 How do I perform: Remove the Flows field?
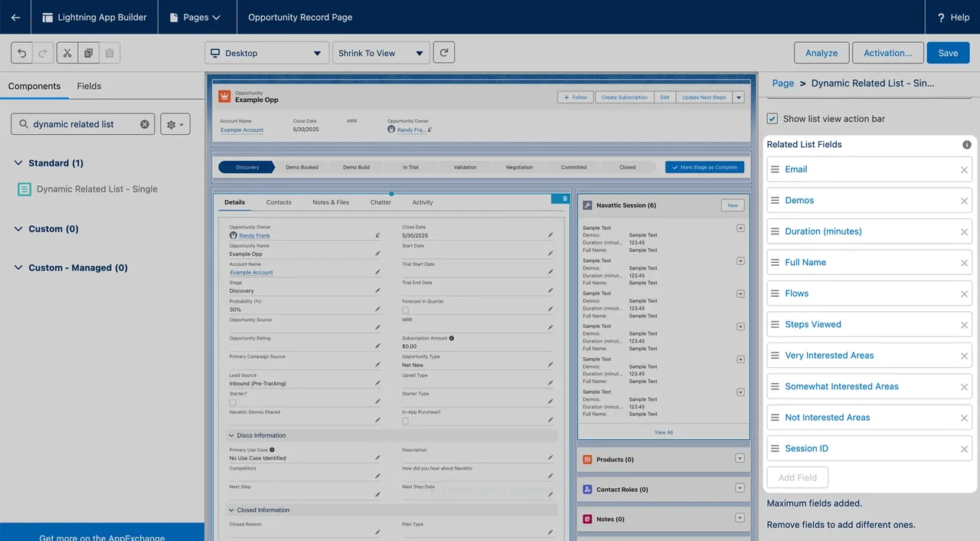(x=964, y=294)
